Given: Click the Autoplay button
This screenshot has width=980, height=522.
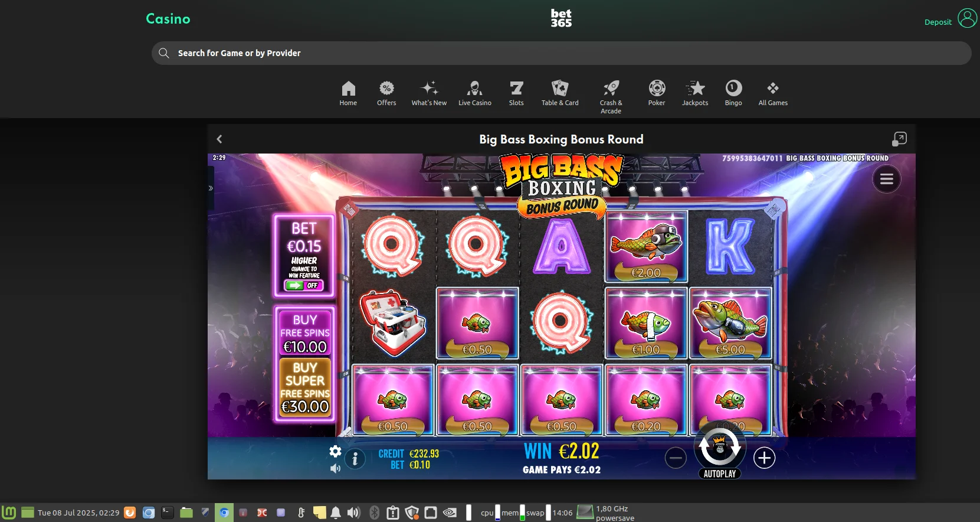Looking at the screenshot, I should tap(720, 474).
